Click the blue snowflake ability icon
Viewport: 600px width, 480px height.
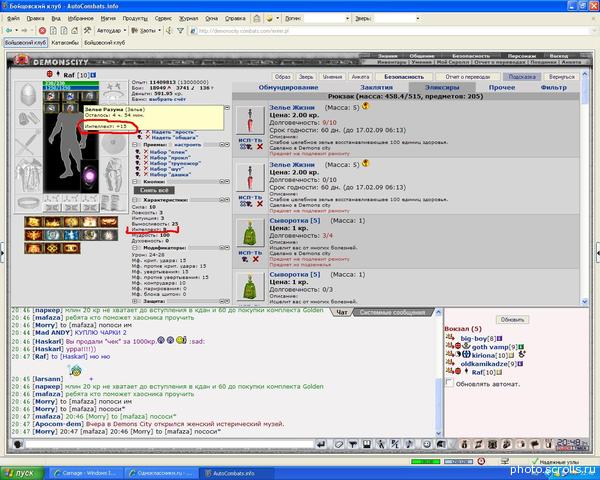71,235
